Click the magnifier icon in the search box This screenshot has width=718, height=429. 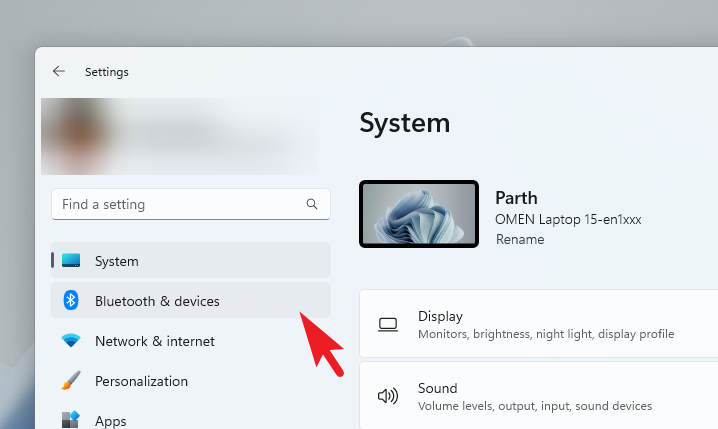point(312,204)
